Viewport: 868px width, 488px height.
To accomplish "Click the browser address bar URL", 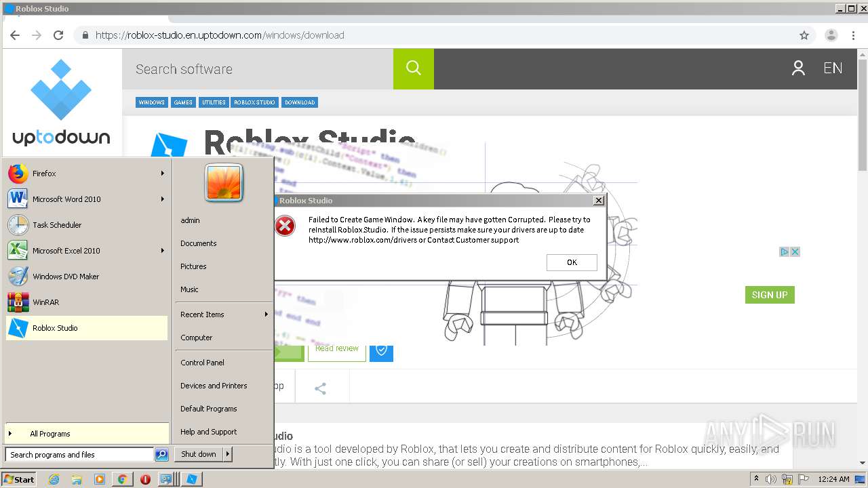I will pyautogui.click(x=220, y=35).
